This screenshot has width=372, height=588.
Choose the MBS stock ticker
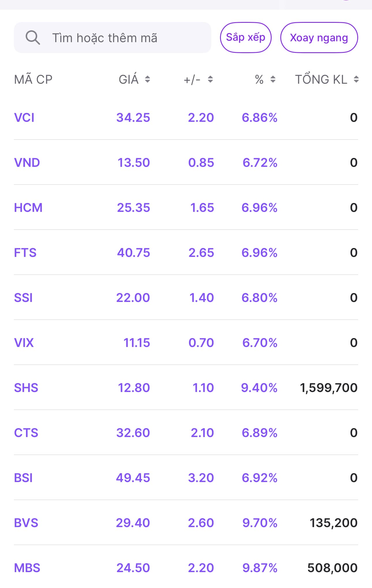tap(27, 568)
